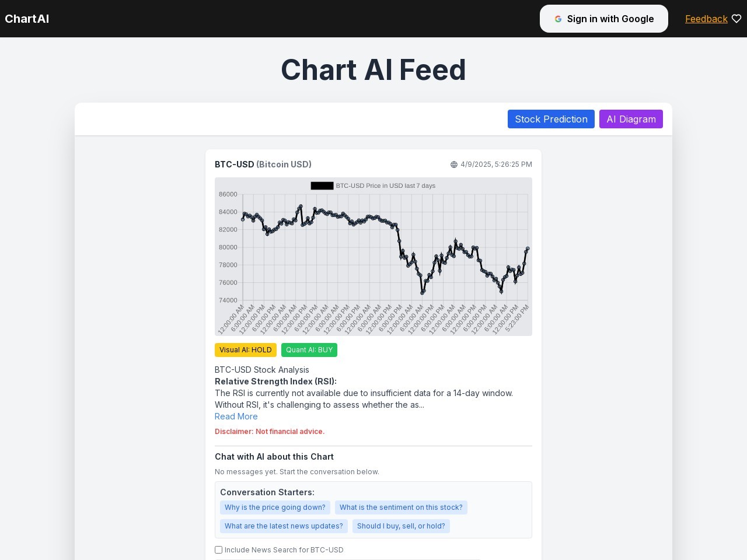The height and width of the screenshot is (560, 747).
Task: Click the heart icon beside Feedback
Action: (736, 19)
